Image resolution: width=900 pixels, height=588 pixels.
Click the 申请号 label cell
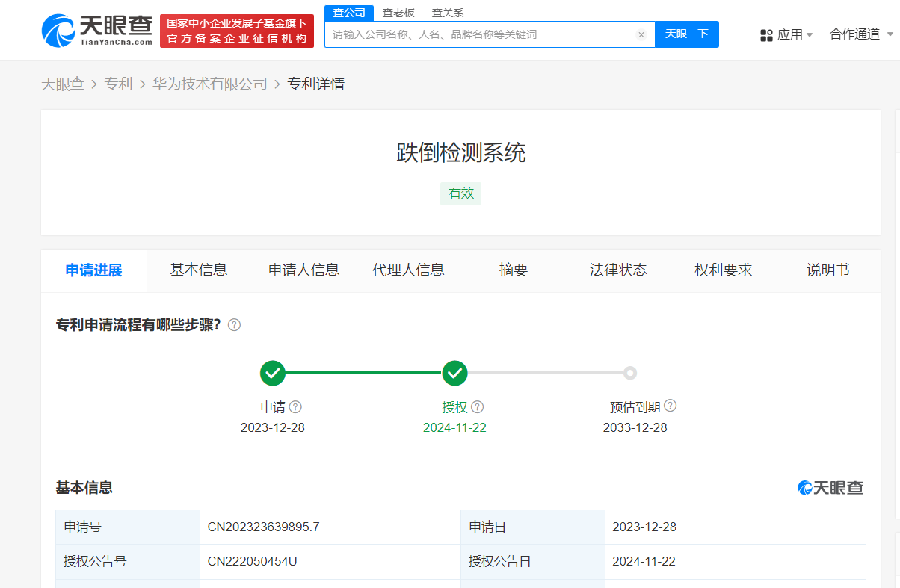pos(128,527)
